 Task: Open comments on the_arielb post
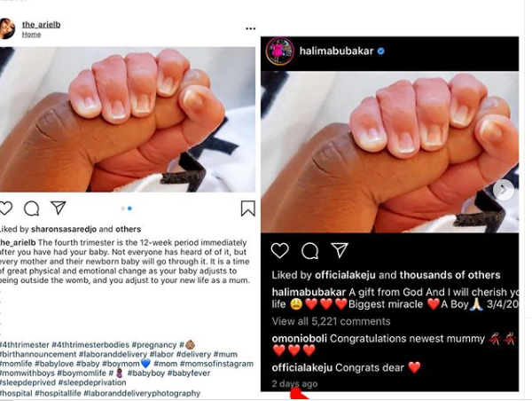pos(32,208)
